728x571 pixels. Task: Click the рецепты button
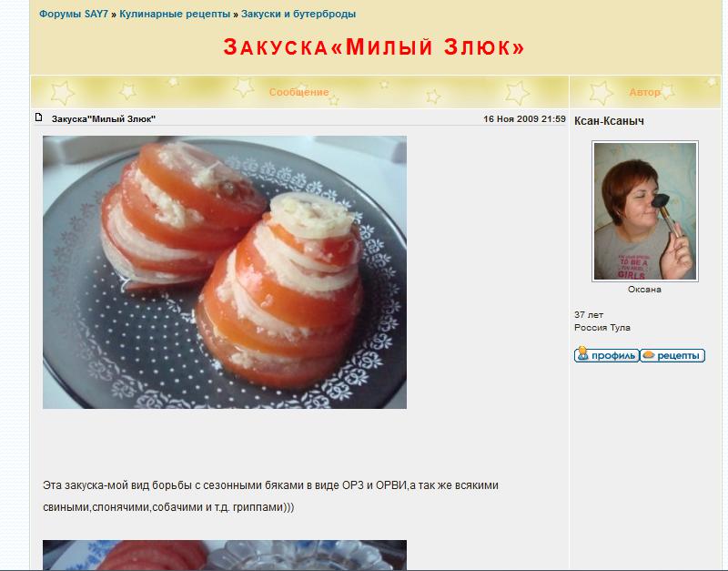pos(672,355)
